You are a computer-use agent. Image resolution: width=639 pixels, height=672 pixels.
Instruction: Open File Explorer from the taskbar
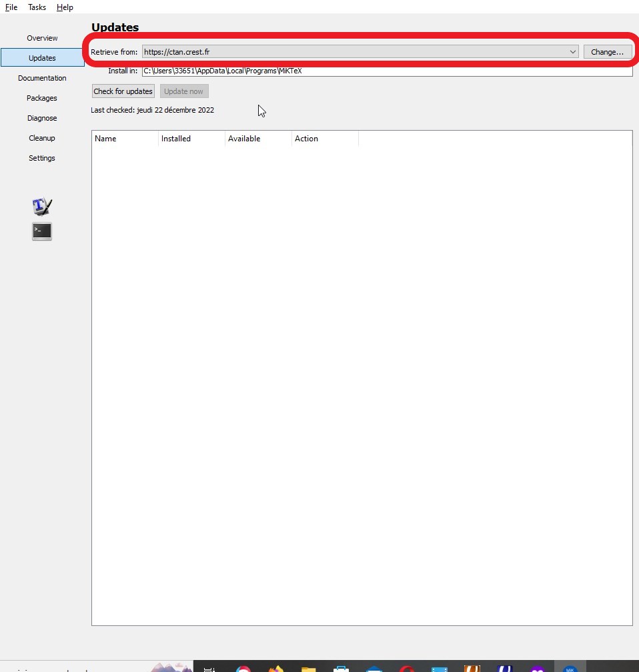[x=308, y=668]
